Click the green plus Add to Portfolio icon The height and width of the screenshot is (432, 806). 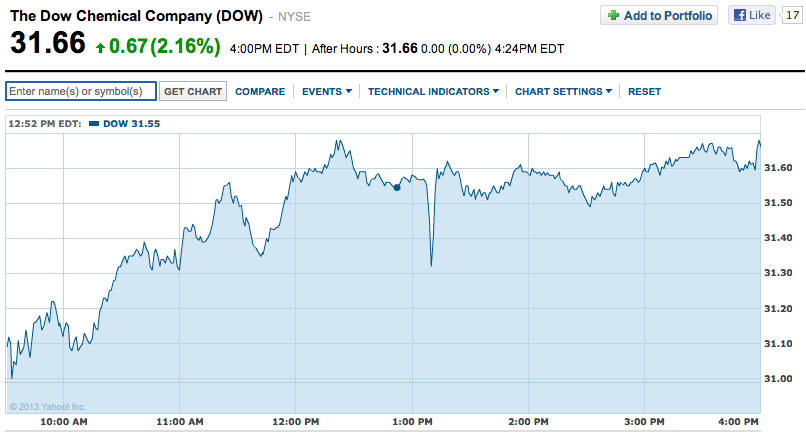(x=613, y=15)
